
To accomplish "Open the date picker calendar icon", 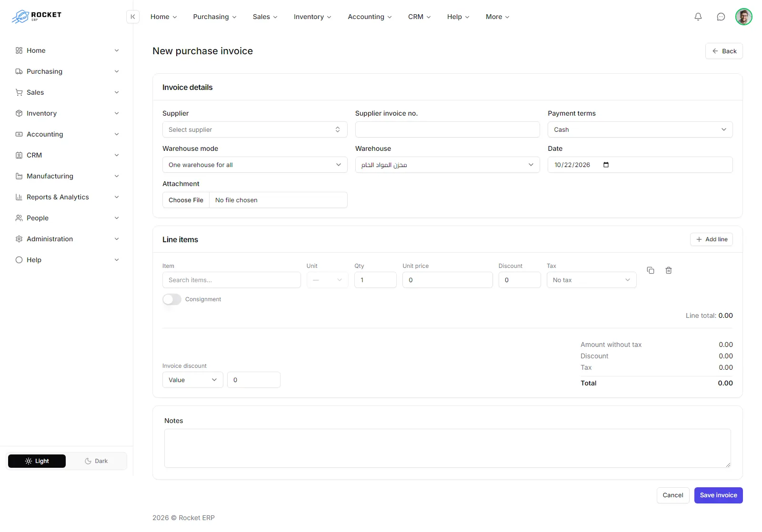I will coord(606,165).
